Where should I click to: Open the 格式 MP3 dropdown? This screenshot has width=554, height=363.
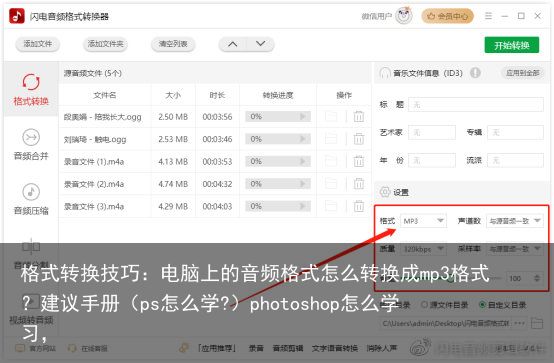(423, 221)
